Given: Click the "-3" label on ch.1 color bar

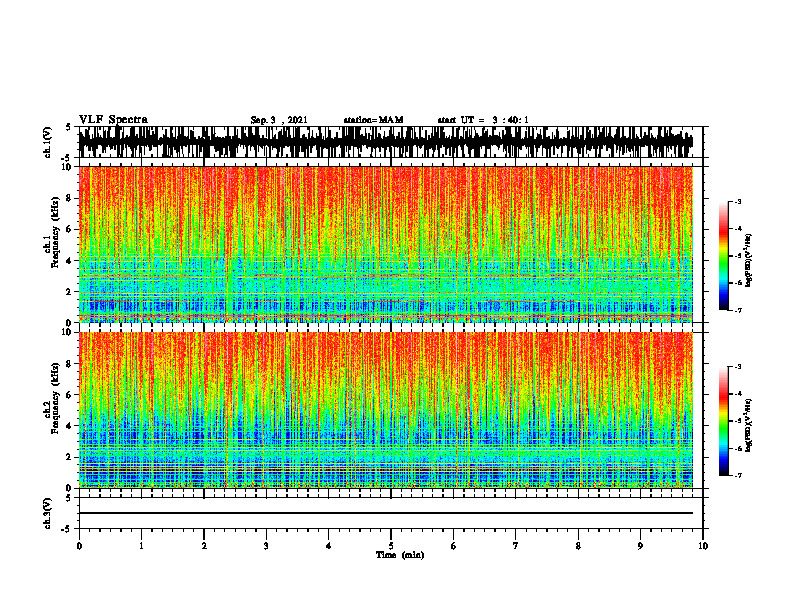Looking at the screenshot, I should (738, 201).
